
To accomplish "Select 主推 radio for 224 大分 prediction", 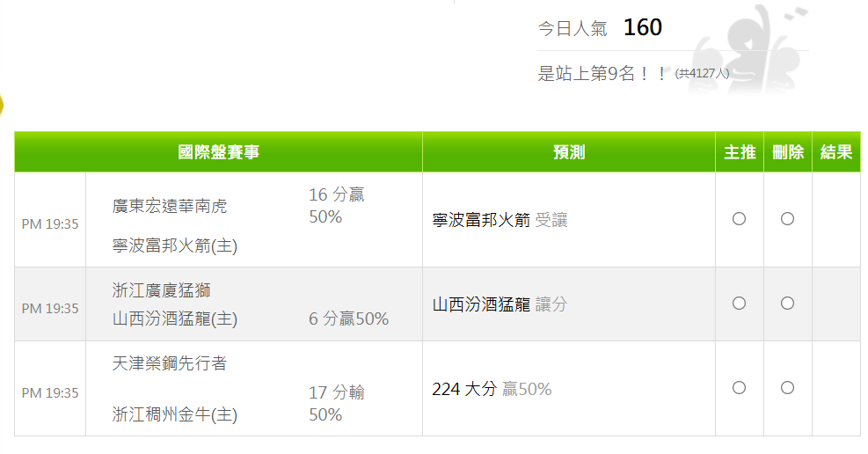I will click(x=739, y=387).
